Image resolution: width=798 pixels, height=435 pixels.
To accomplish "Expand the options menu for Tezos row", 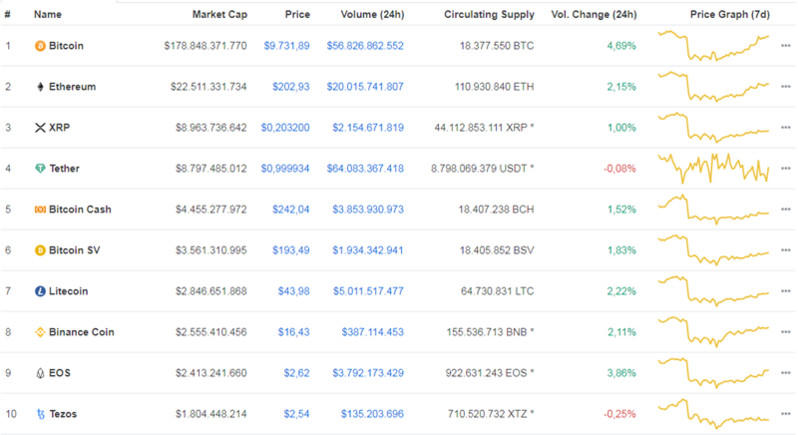I will coord(786,414).
